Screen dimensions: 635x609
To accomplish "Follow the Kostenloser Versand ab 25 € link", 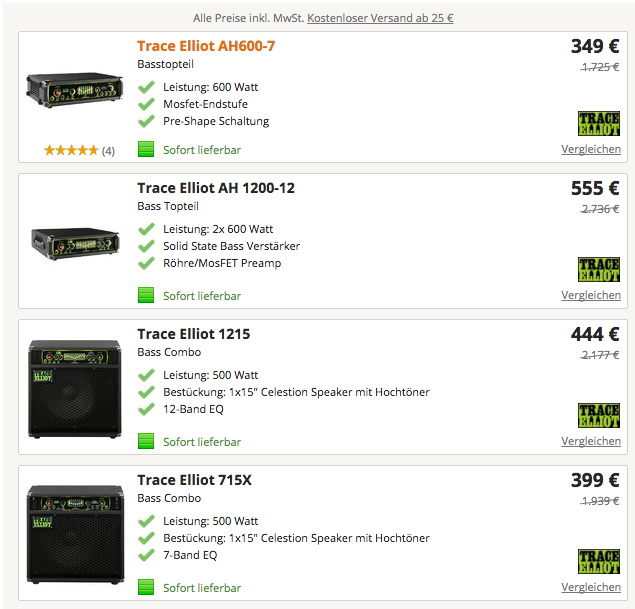I will 380,18.
